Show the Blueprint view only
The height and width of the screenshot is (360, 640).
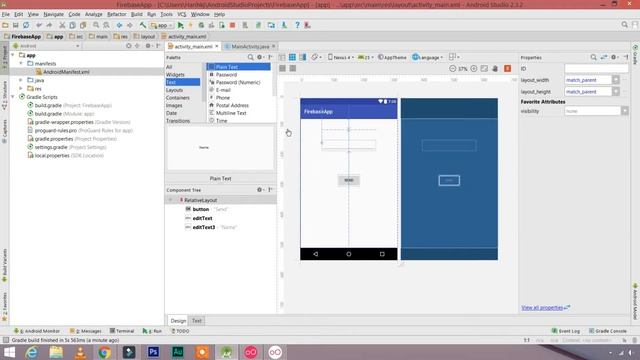[x=292, y=58]
